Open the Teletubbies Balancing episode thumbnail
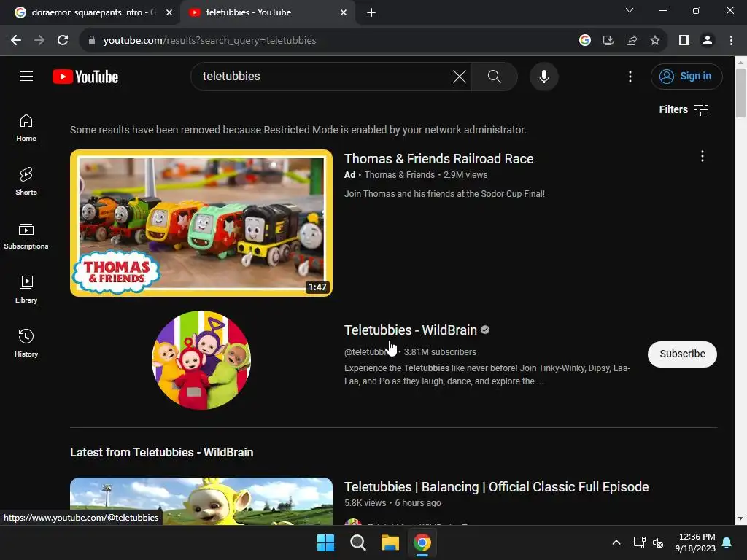747x560 pixels. tap(201, 501)
